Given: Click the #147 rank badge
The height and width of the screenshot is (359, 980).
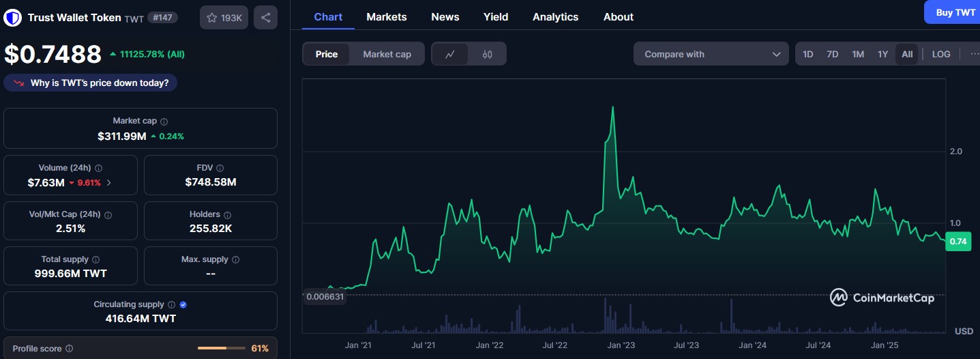Looking at the screenshot, I should coord(162,18).
